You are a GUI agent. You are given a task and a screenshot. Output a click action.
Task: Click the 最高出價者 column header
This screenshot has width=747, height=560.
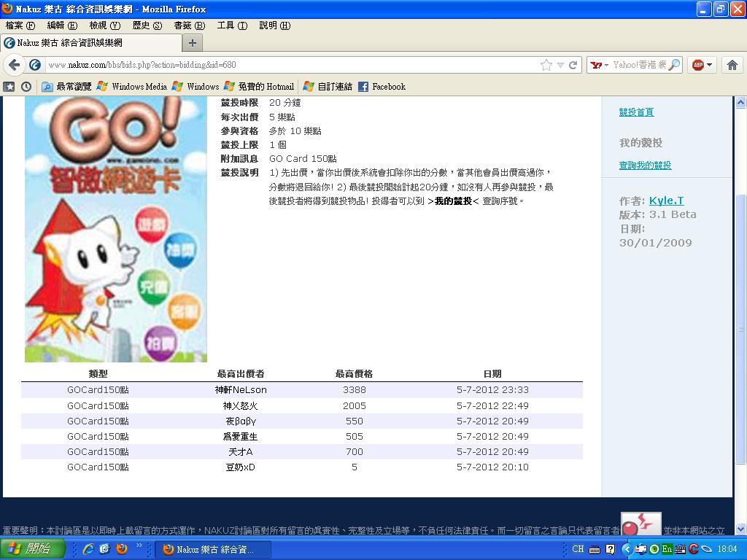tap(241, 374)
